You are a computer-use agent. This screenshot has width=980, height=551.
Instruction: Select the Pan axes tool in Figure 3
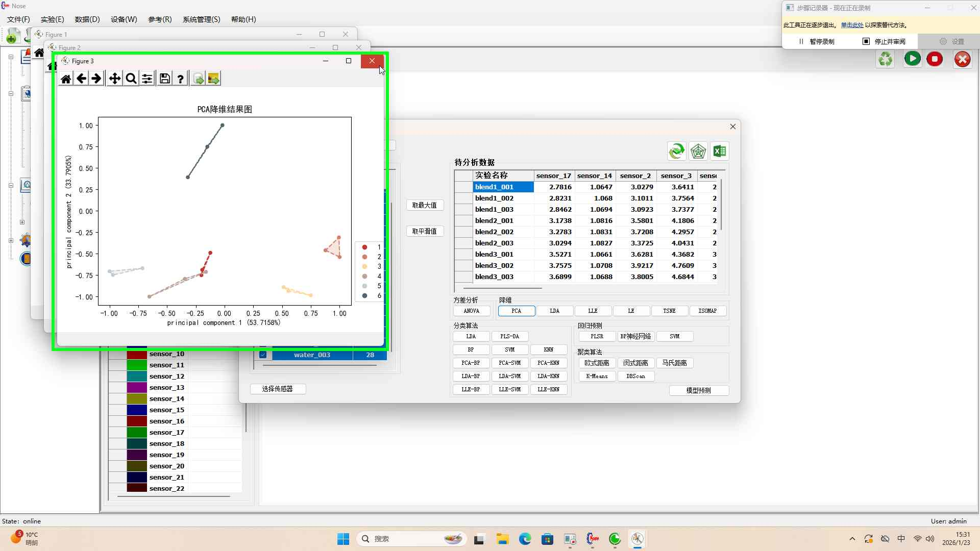click(115, 79)
